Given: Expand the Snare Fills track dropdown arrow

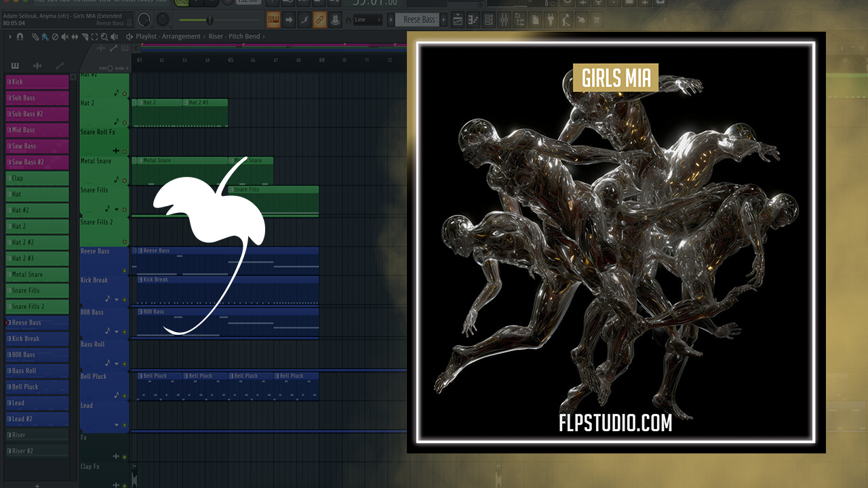Looking at the screenshot, I should [117, 209].
